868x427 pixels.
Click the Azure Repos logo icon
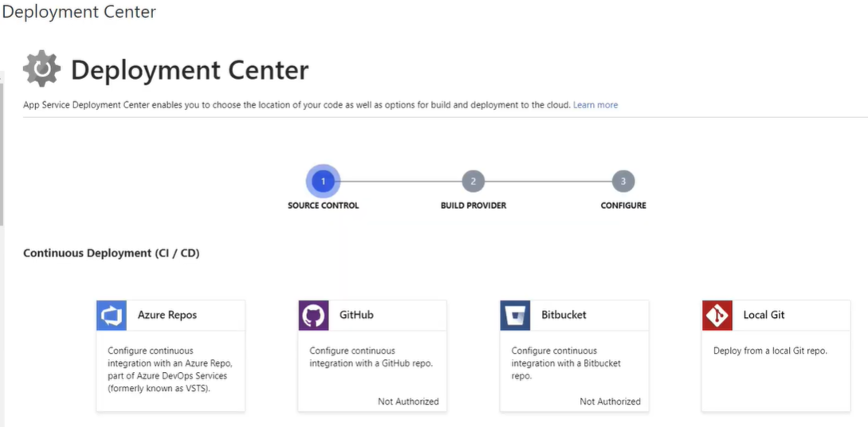click(112, 315)
